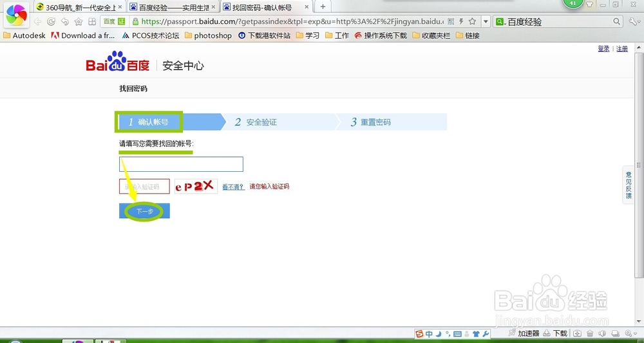
Task: Switch to the 360导航 tab
Action: click(x=79, y=7)
